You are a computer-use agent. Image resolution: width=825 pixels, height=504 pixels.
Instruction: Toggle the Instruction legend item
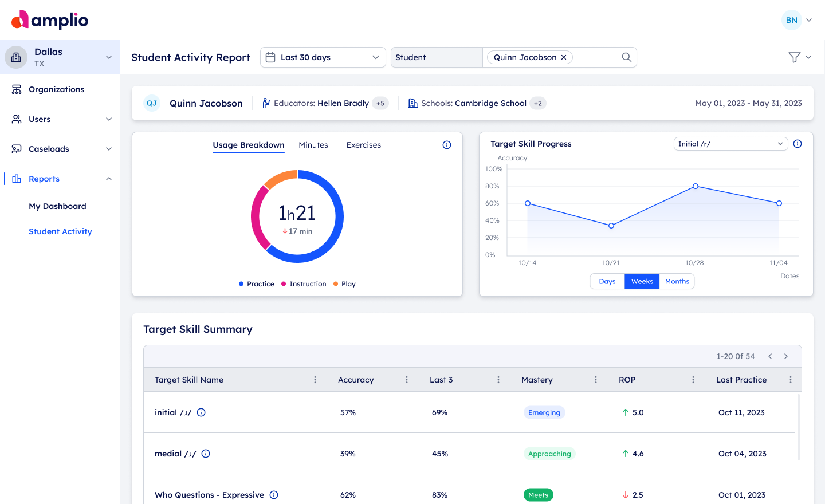[x=304, y=284]
